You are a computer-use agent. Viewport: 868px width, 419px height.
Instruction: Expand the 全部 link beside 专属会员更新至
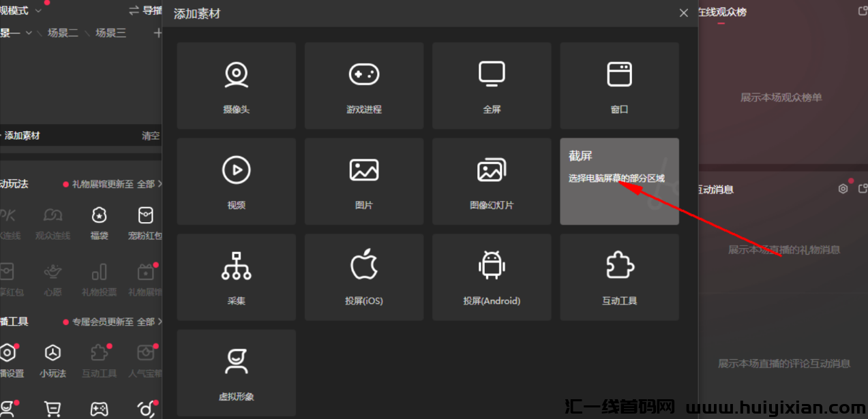(x=150, y=322)
